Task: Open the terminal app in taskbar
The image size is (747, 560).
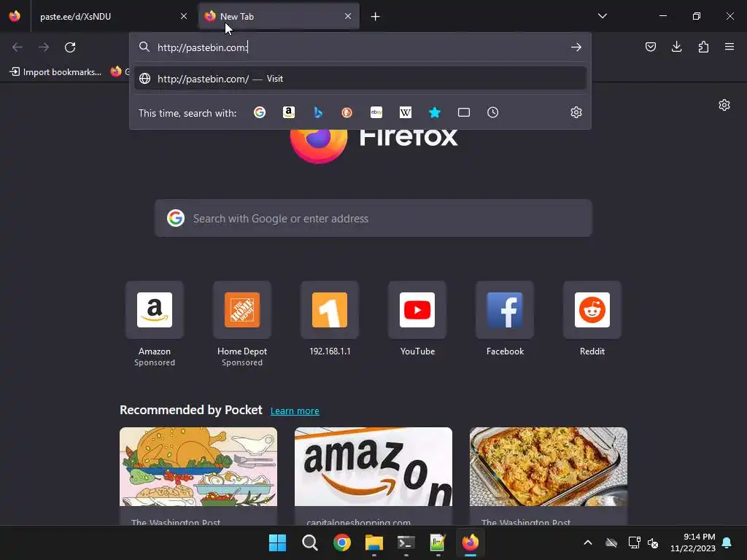Action: 406,542
